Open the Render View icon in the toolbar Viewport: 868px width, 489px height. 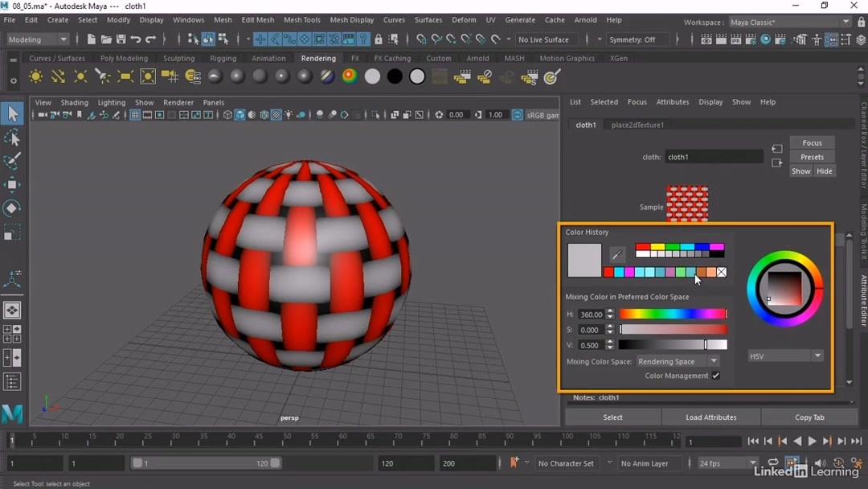click(x=706, y=39)
